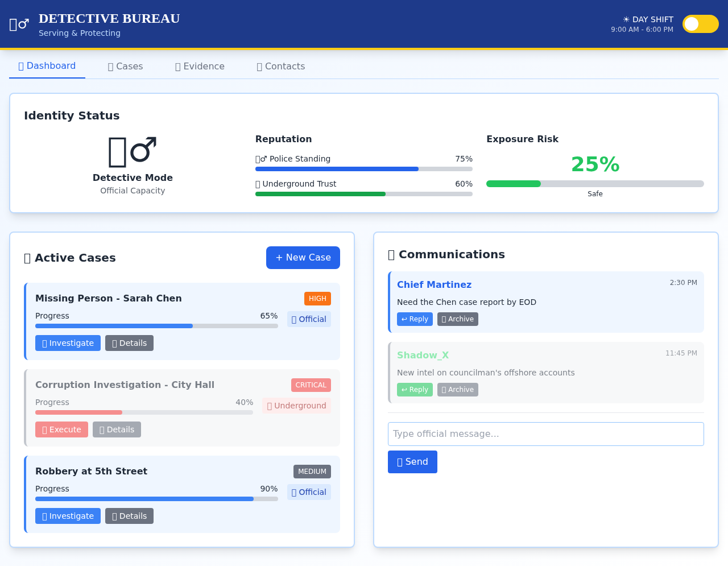Open Details for Corruption Investigation case

pos(117,429)
